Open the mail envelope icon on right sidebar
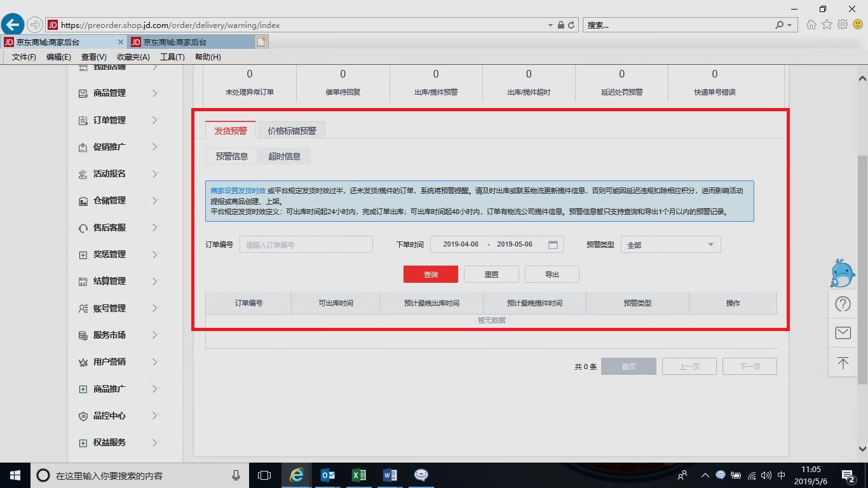 pos(843,333)
